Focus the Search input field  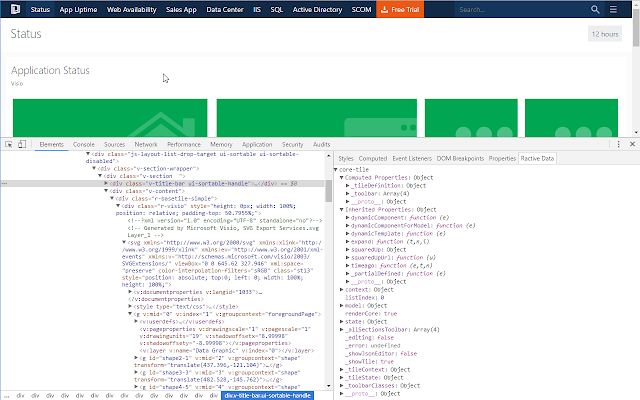[522, 9]
